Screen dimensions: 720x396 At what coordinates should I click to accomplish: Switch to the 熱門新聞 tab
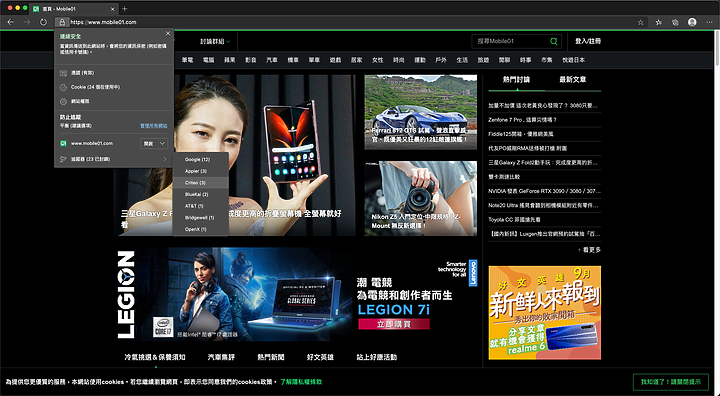[270, 357]
